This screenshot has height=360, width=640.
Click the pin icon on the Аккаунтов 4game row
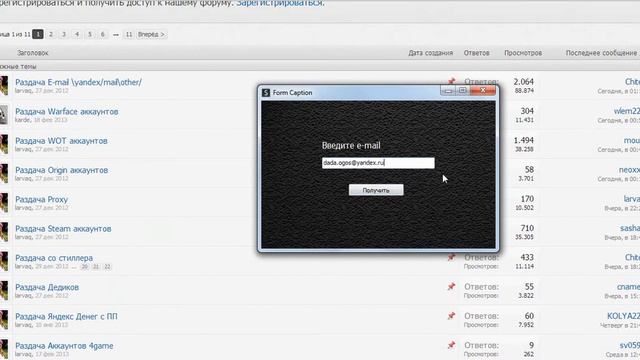click(x=451, y=345)
